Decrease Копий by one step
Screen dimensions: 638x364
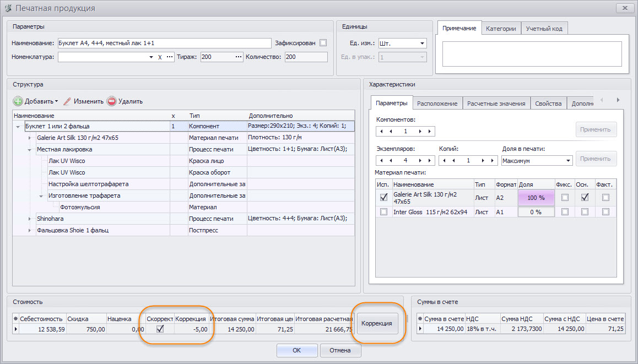(x=453, y=161)
